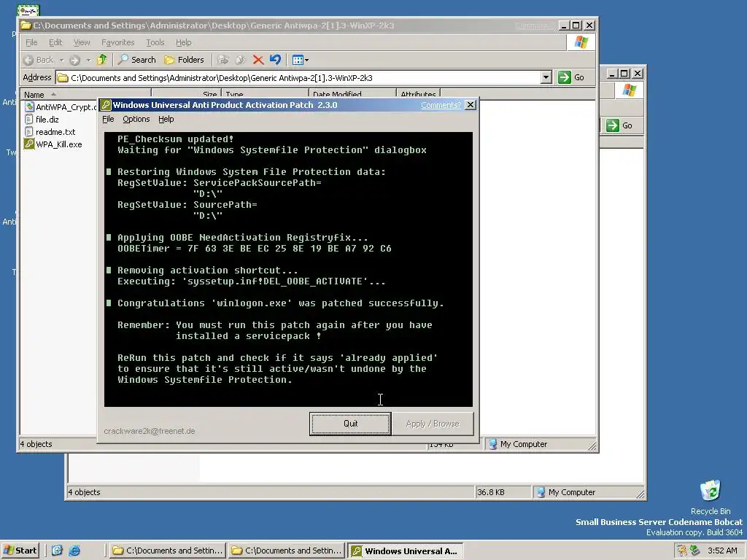The width and height of the screenshot is (747, 560).
Task: Open the patch window File menu
Action: coord(108,119)
